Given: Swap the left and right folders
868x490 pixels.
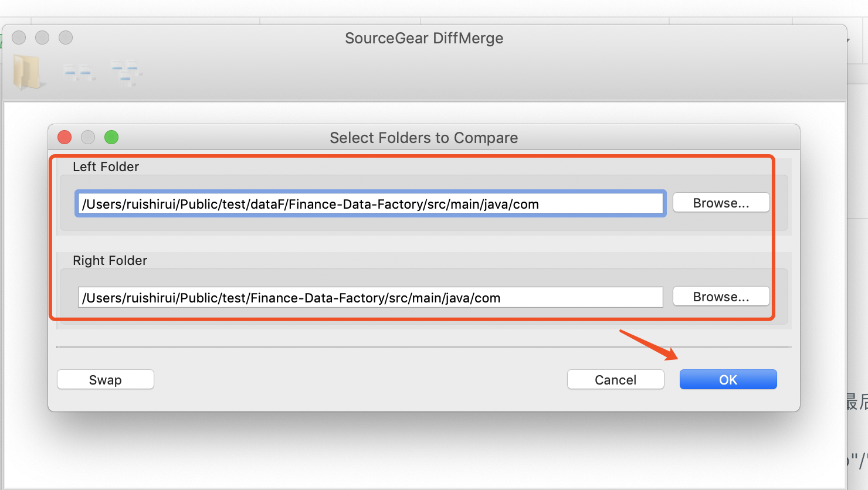Looking at the screenshot, I should coord(105,379).
